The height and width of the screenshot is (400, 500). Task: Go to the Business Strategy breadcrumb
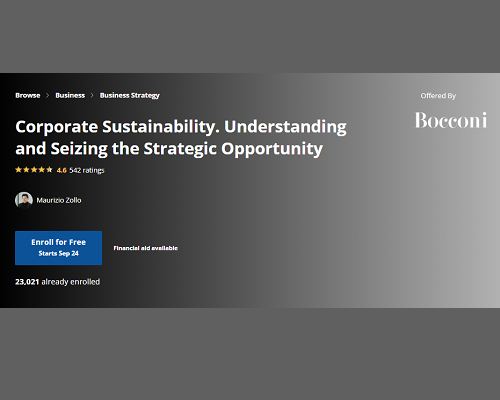tap(130, 95)
